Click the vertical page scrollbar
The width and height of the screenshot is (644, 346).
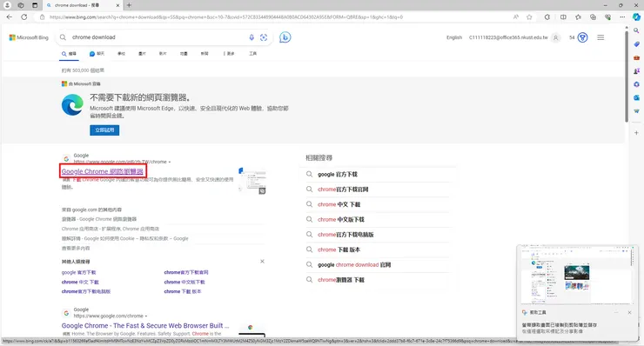click(627, 76)
